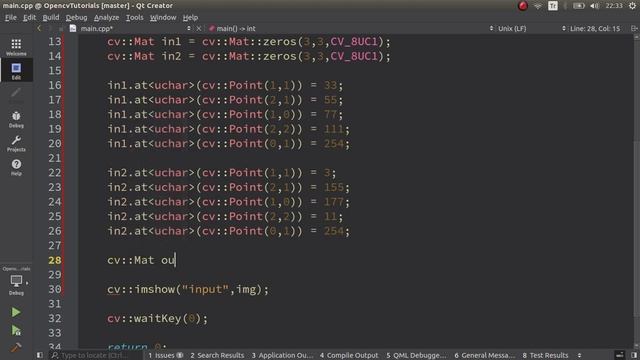Open the Tools menu

pos(134,18)
